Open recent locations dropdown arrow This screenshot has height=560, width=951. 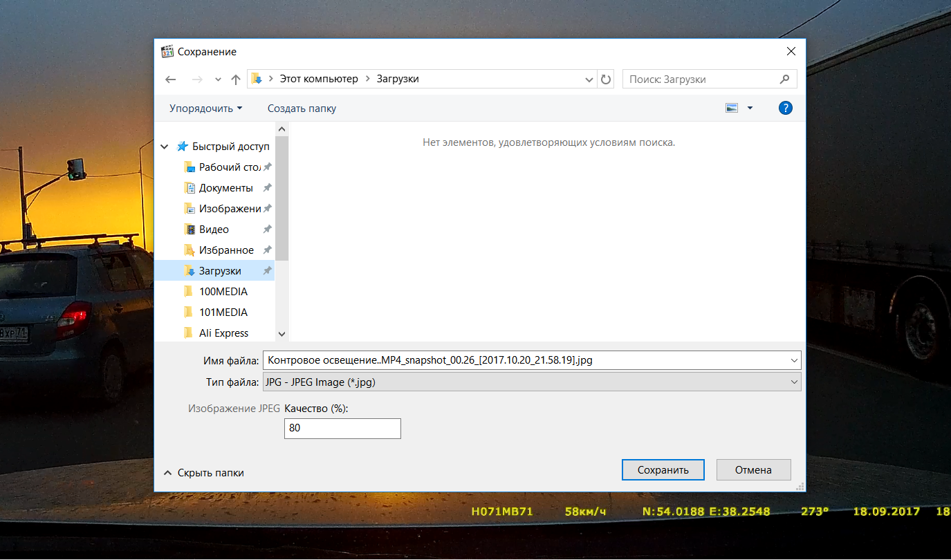[218, 80]
